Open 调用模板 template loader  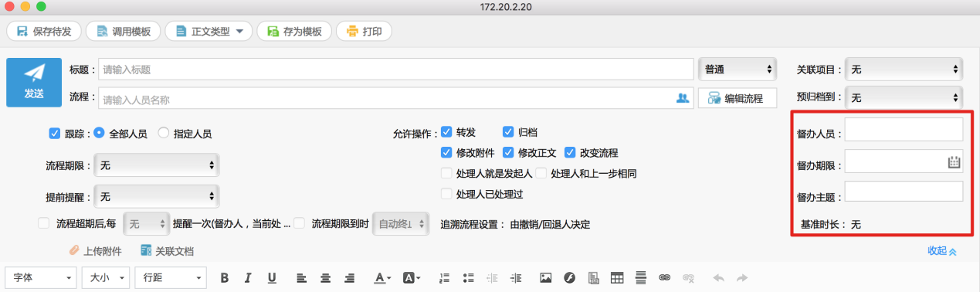[124, 32]
